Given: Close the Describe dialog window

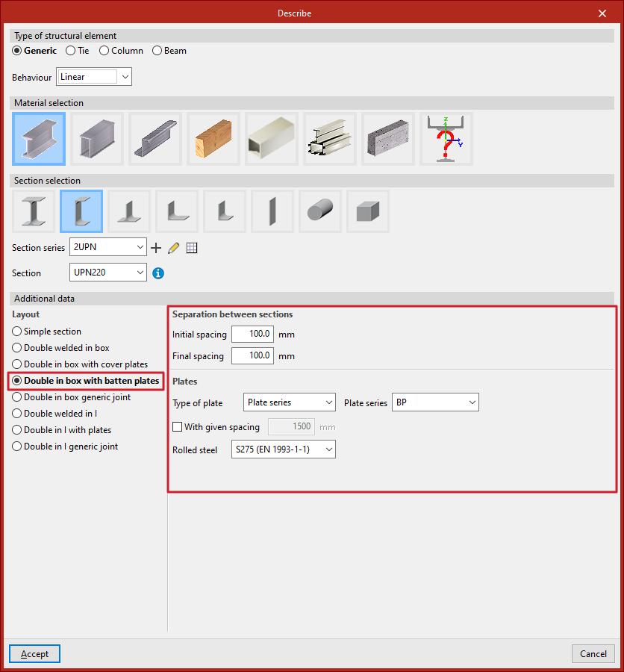Looking at the screenshot, I should pos(602,13).
